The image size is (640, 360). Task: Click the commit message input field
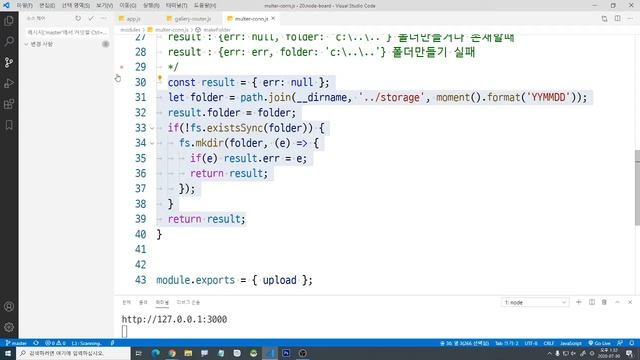(x=66, y=32)
